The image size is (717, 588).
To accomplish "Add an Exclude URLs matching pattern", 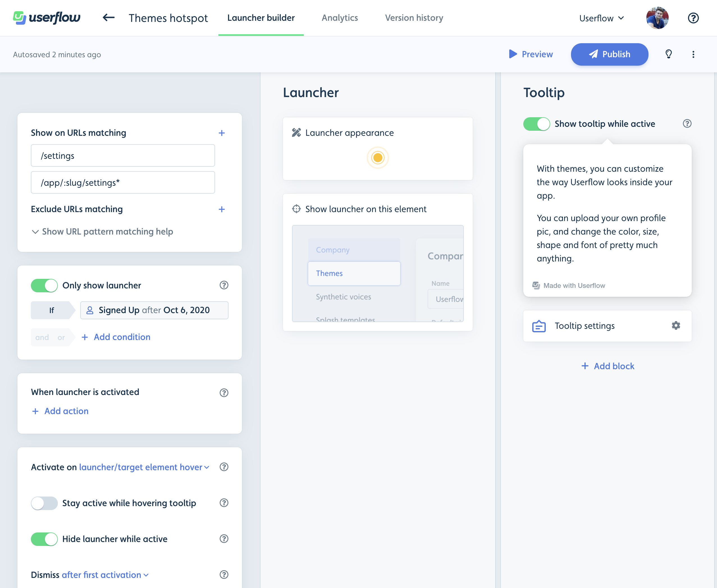I will point(222,209).
